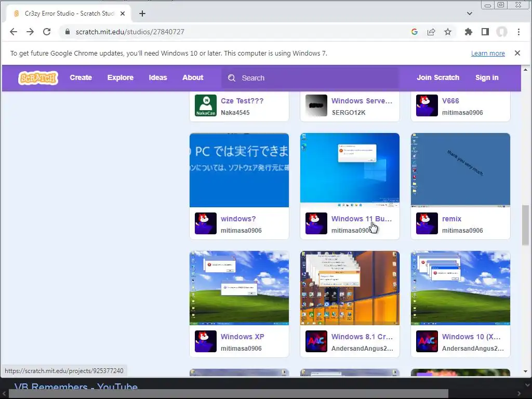Open the Windows 11 Bu... title link
This screenshot has width=532, height=399.
tap(362, 219)
